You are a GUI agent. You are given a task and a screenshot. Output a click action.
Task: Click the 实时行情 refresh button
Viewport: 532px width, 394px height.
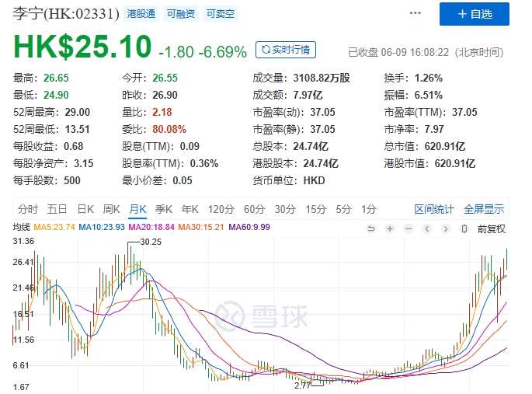click(x=286, y=50)
